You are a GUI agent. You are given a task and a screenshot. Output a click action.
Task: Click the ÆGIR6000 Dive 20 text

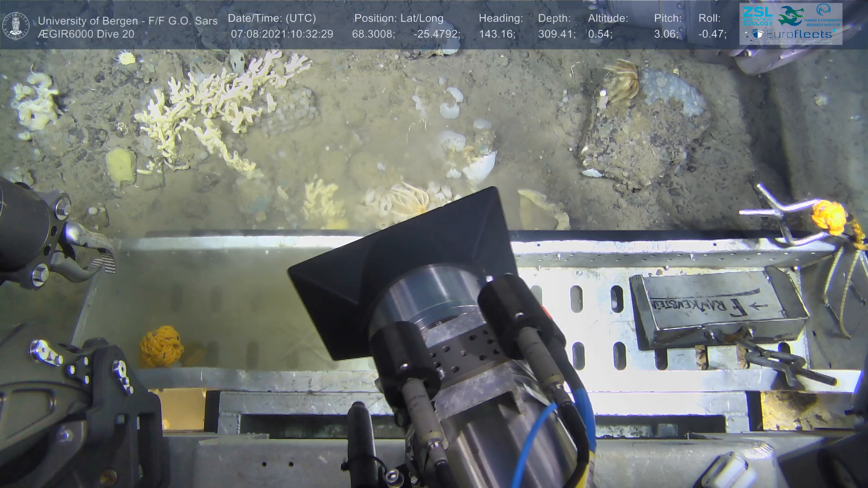[86, 34]
